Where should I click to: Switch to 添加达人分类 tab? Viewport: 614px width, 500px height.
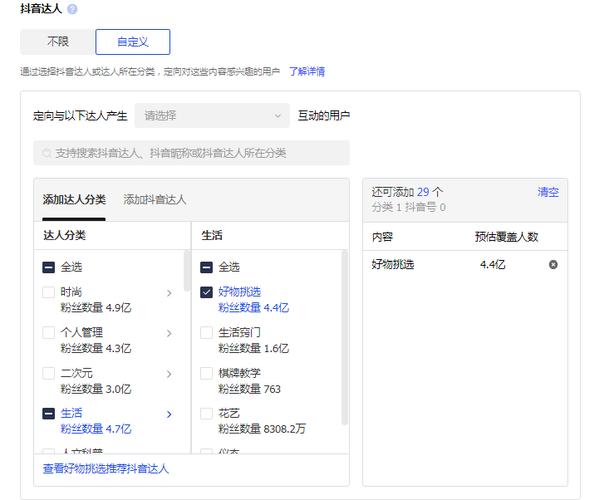tap(74, 200)
